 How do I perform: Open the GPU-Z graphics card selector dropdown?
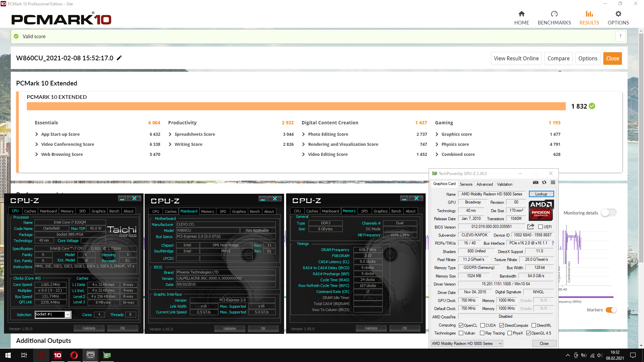click(467, 344)
